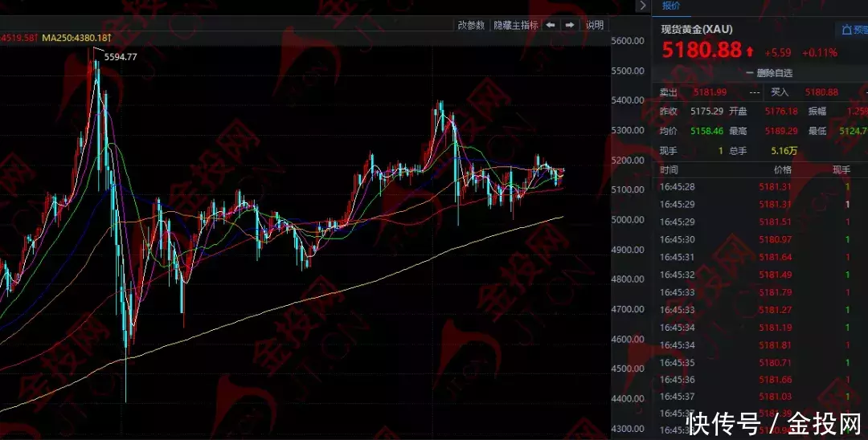Toggle 隐藏主指标 to hide main indicator
Image resolution: width=868 pixels, height=440 pixels.
pos(515,25)
